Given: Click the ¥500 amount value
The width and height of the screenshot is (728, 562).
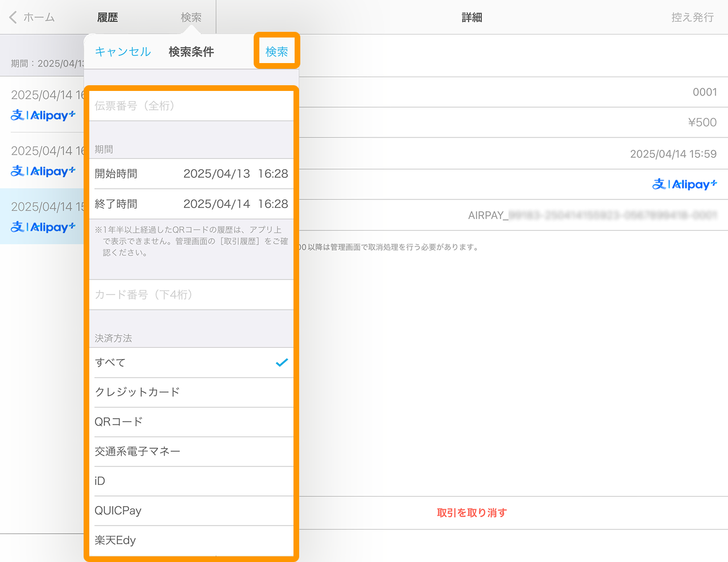Looking at the screenshot, I should (x=702, y=122).
